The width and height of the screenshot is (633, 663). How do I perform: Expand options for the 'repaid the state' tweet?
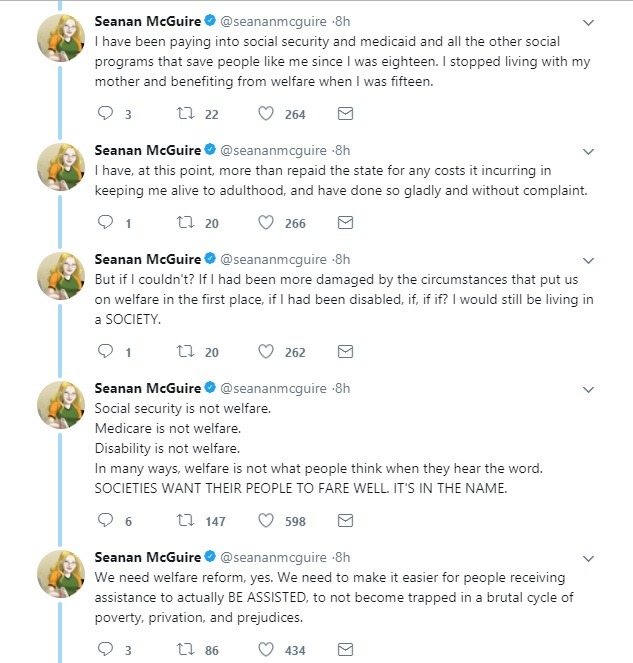point(589,152)
